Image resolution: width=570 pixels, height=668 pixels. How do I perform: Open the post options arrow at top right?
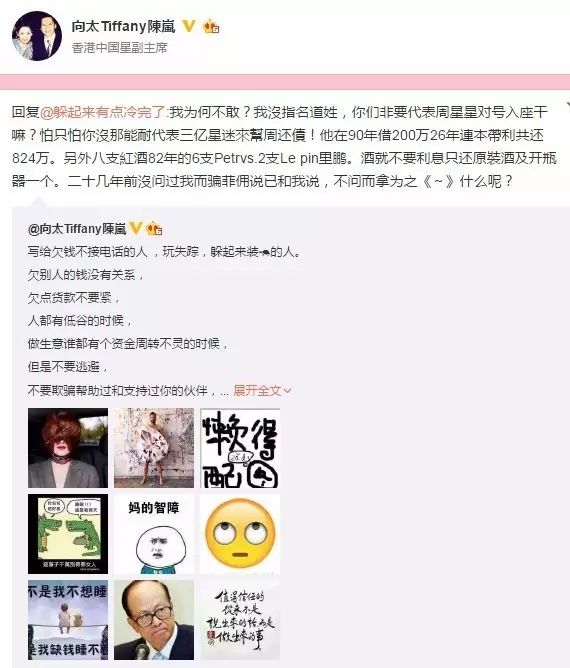[568, 104]
